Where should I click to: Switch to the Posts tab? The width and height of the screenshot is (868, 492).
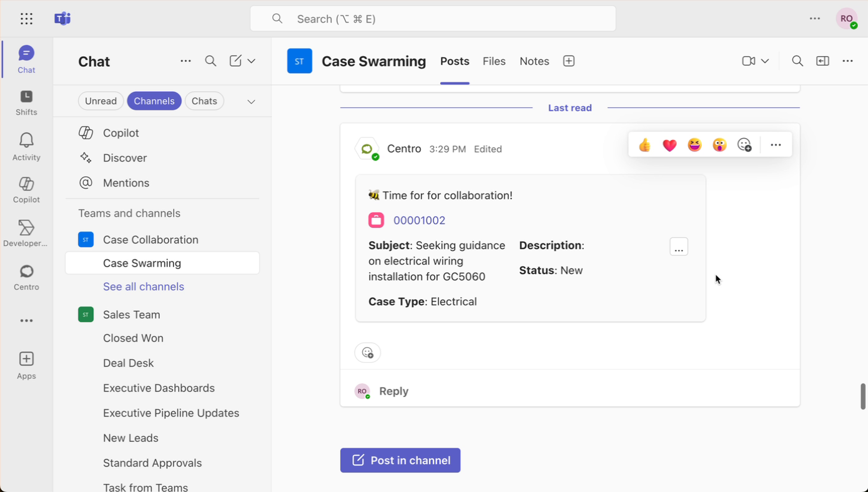[x=455, y=61]
